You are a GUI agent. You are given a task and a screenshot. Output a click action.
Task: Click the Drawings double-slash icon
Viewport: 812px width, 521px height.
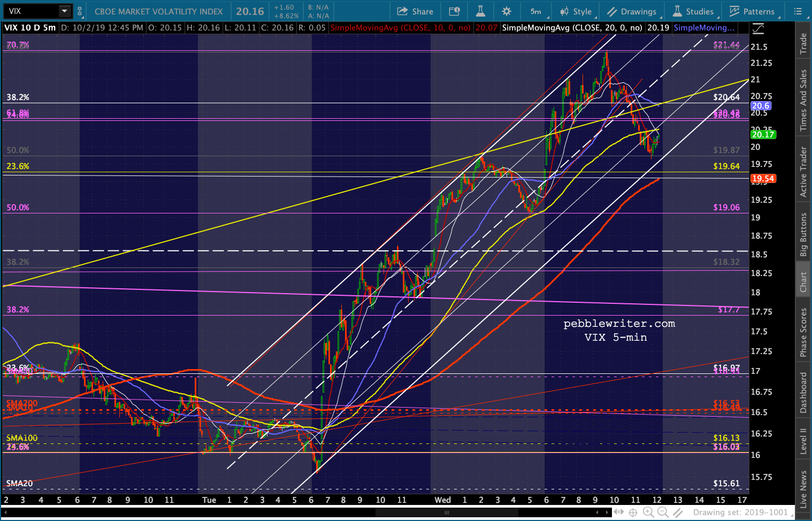pos(612,11)
